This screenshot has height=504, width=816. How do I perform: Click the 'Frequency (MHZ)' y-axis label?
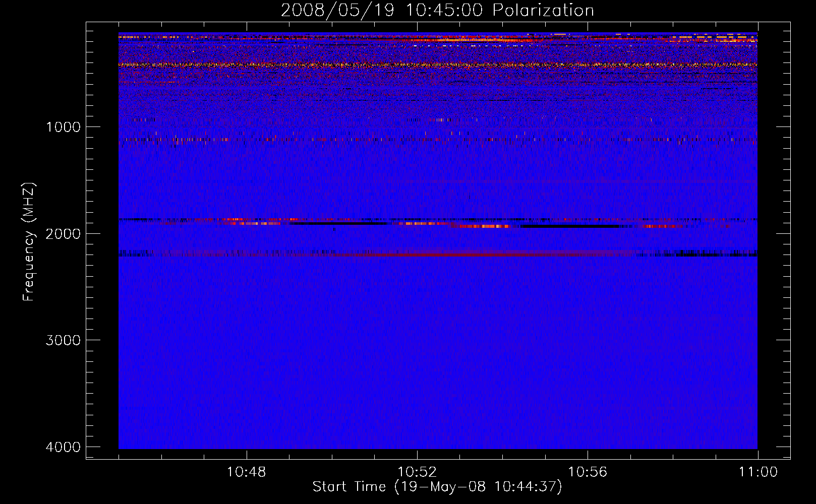pyautogui.click(x=29, y=242)
